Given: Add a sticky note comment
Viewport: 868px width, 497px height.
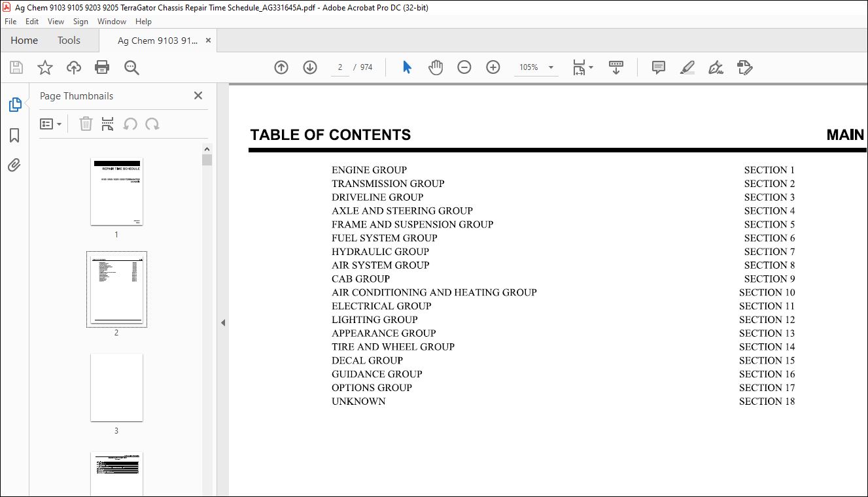Looking at the screenshot, I should click(659, 67).
